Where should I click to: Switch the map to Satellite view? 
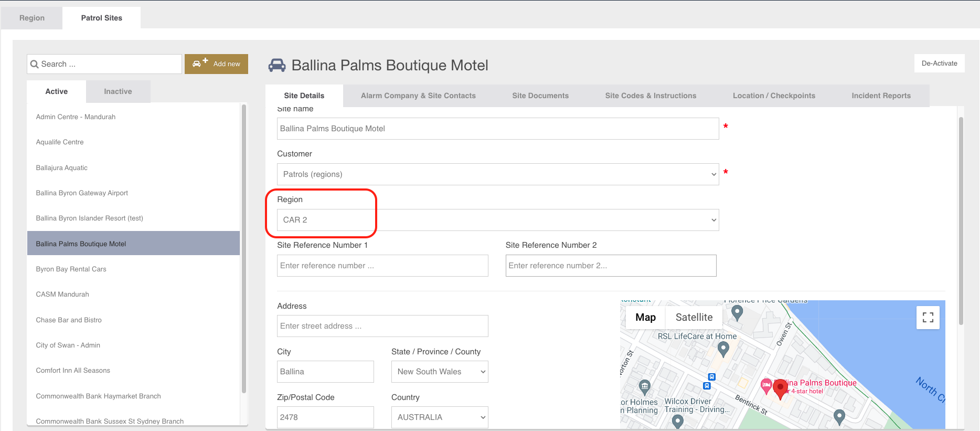click(694, 317)
